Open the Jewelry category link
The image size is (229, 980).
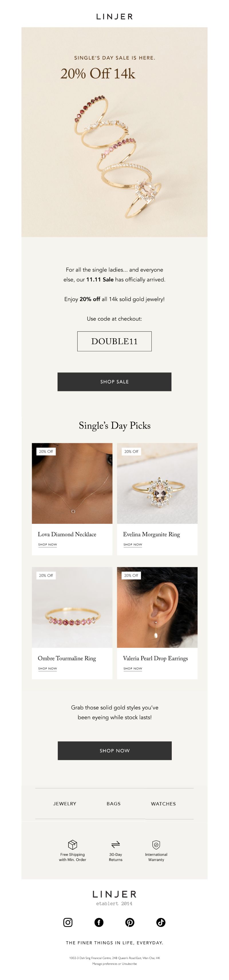click(65, 804)
